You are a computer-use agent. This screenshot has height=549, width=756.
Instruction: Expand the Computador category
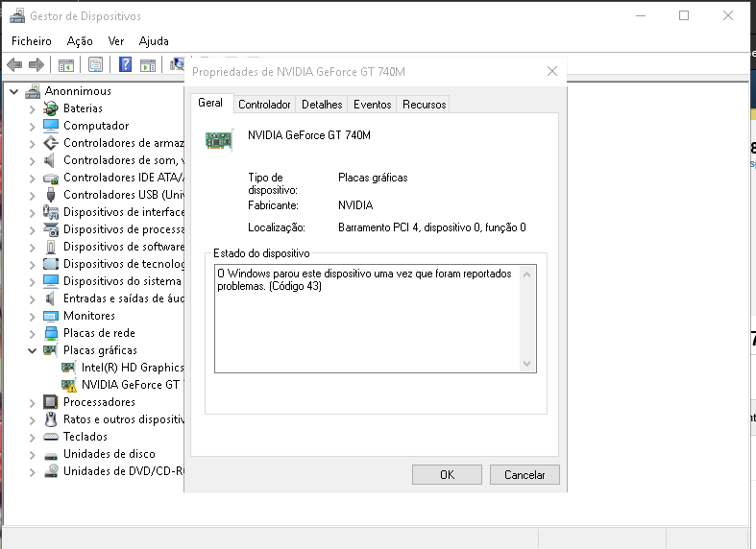(x=33, y=127)
